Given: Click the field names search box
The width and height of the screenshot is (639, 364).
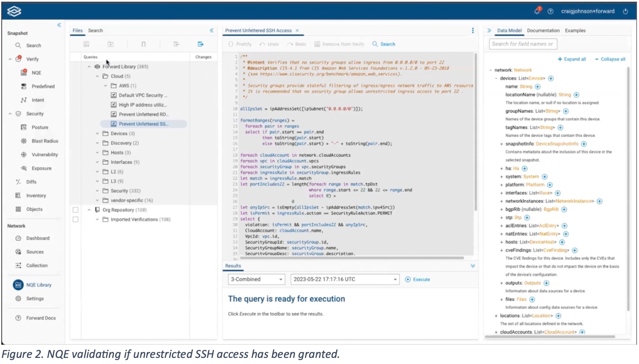Looking at the screenshot, I should (523, 44).
